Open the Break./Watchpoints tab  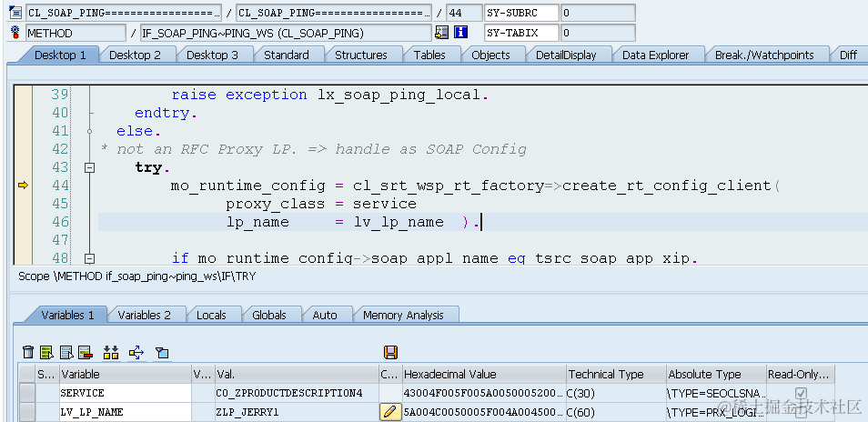[764, 55]
